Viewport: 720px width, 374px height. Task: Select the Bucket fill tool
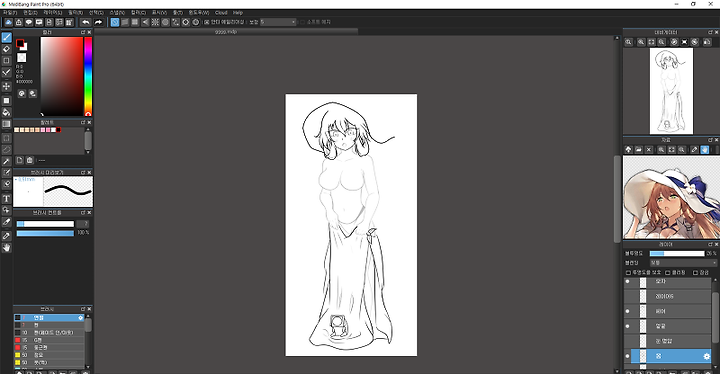(6, 112)
